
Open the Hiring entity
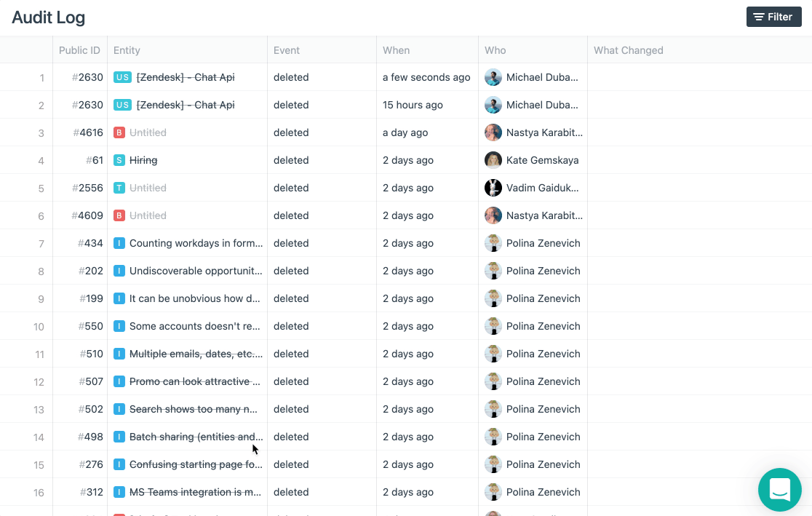(x=143, y=160)
